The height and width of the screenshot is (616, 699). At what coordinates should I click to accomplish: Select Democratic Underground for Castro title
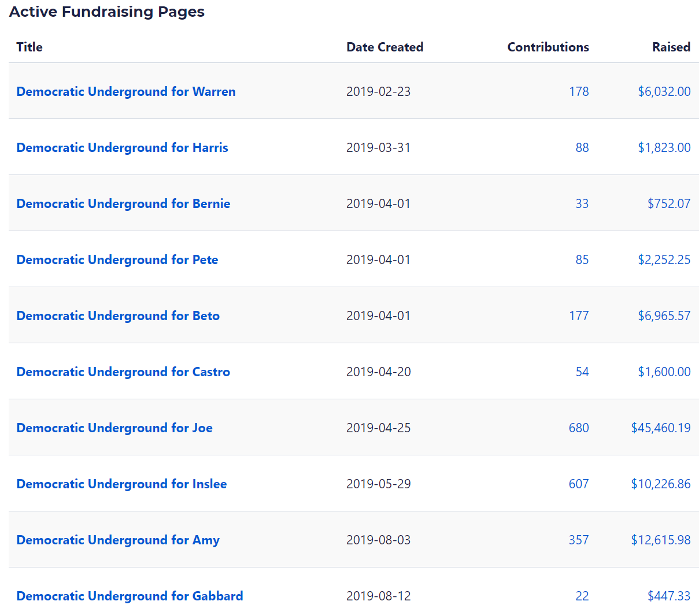click(x=123, y=372)
